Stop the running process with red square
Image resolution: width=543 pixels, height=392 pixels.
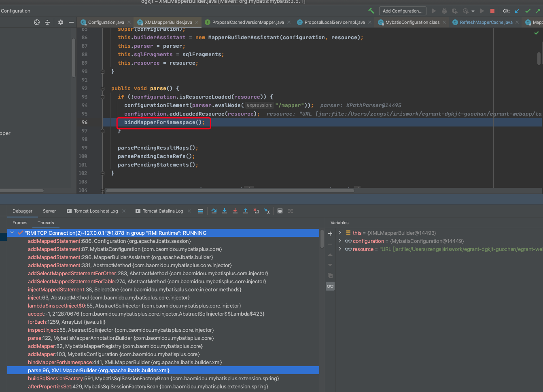pyautogui.click(x=492, y=11)
